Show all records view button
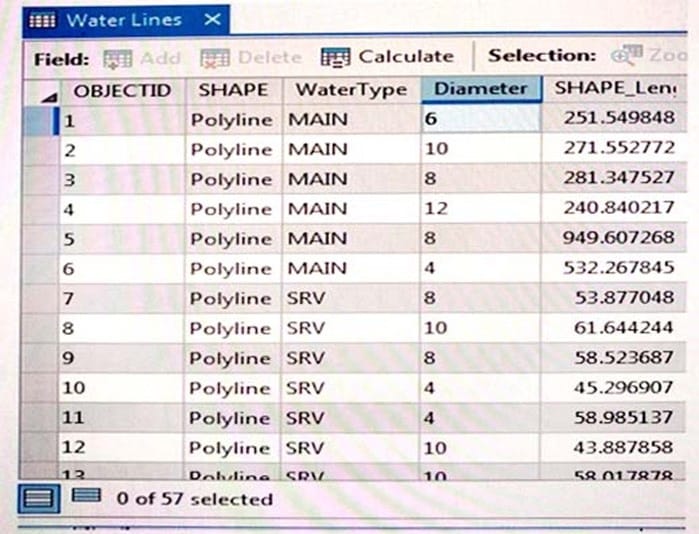 [x=39, y=498]
